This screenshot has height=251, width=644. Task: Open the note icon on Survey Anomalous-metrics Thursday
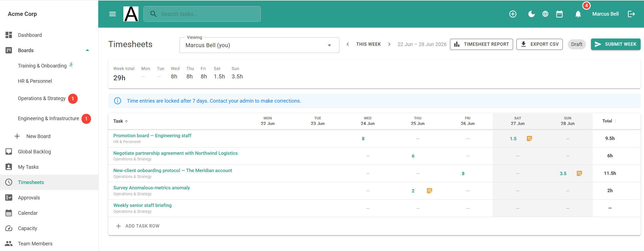tap(430, 191)
